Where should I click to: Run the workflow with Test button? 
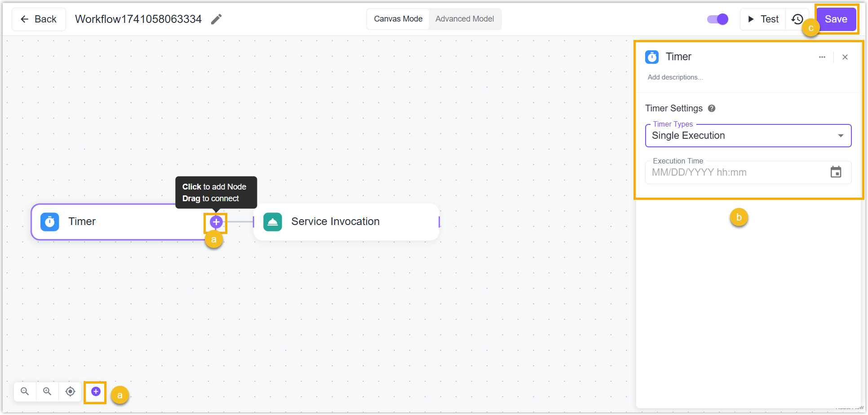point(763,19)
